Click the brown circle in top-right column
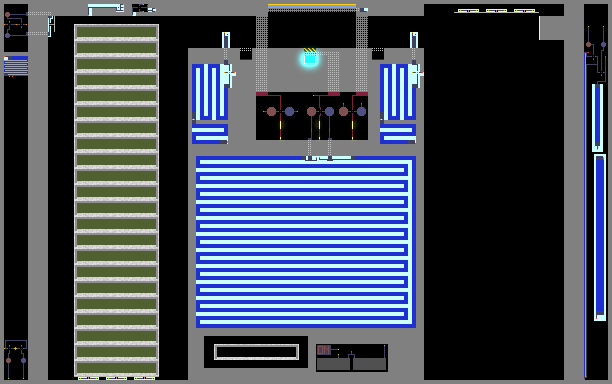Viewport: 612px width, 384px height. (x=589, y=44)
